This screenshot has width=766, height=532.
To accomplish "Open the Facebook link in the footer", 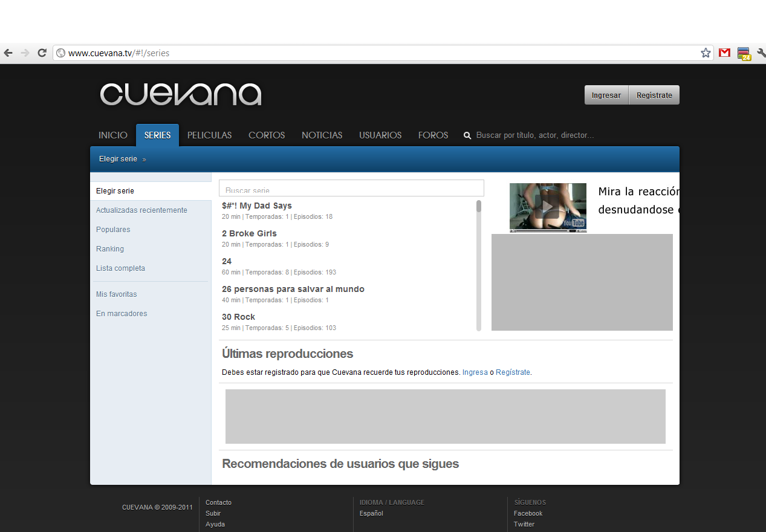I will tap(528, 513).
